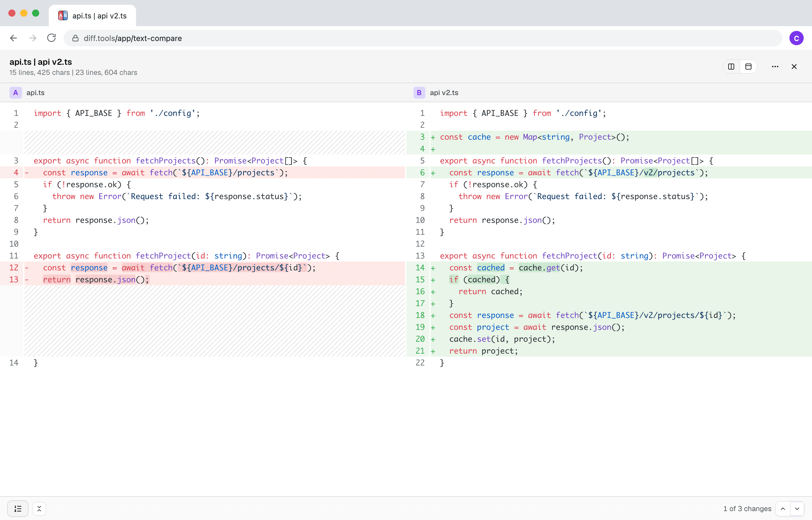Screen dimensions: 812x520
Task: Click the '15 lines, 425 chars | 23 lines, 604 chars' summary
Action: [x=73, y=73]
